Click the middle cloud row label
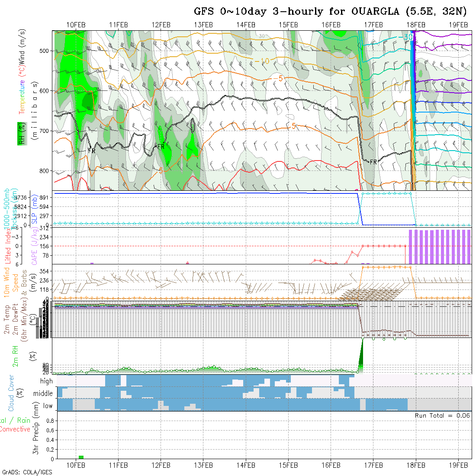Viewport: 476px width, 476px height. 43,394
